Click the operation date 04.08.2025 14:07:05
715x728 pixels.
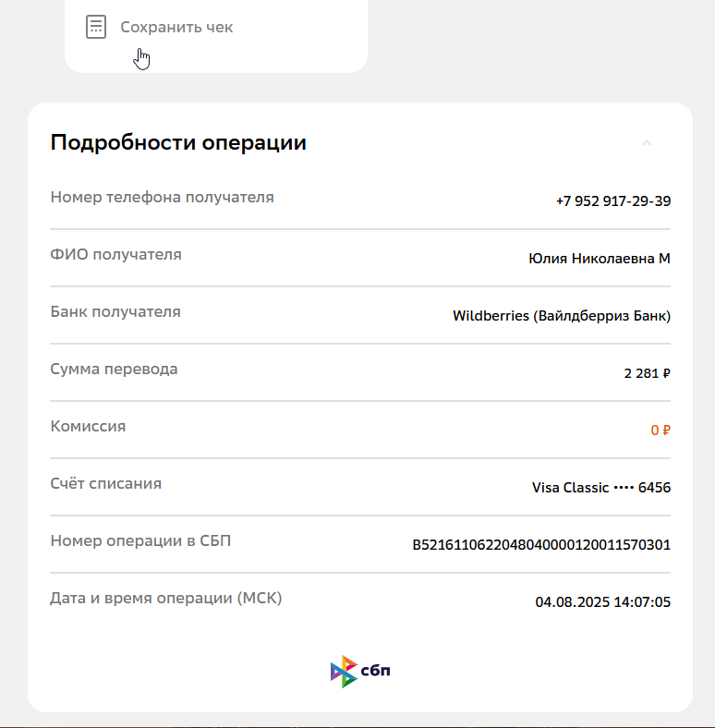pos(602,602)
